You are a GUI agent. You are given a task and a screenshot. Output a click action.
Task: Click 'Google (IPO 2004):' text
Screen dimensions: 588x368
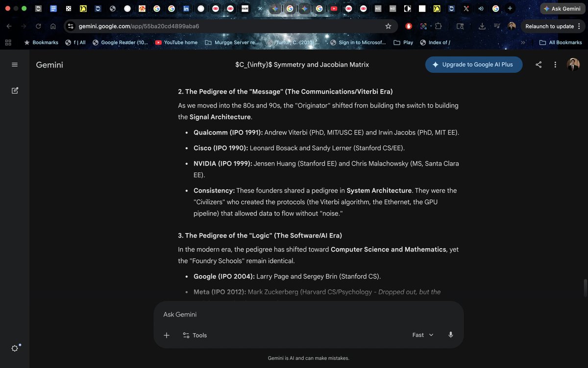tap(223, 276)
